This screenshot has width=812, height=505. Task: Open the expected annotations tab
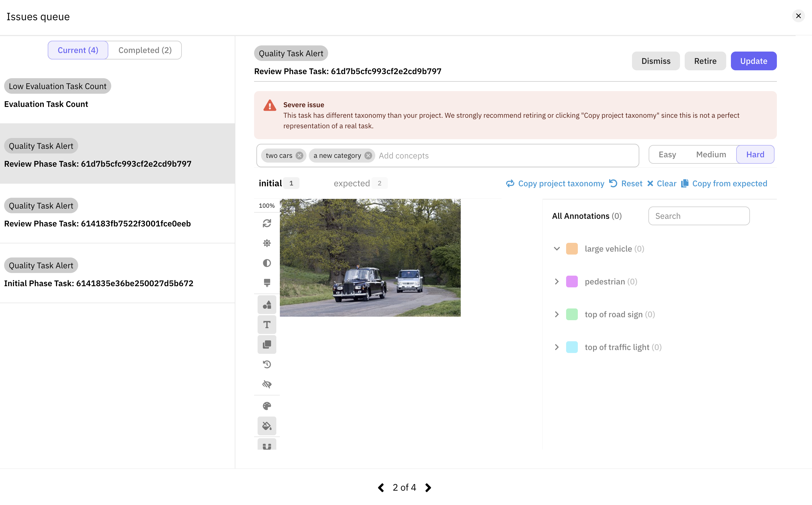[x=352, y=183]
